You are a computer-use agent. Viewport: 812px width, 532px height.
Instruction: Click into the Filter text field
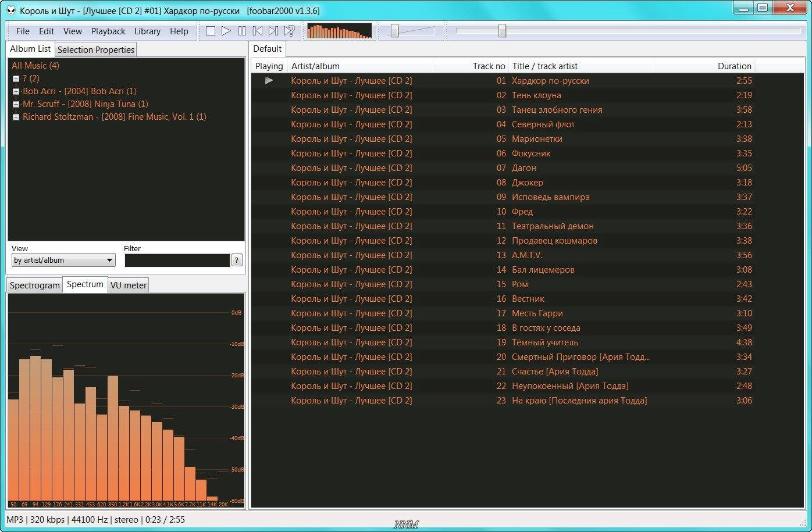(x=177, y=260)
